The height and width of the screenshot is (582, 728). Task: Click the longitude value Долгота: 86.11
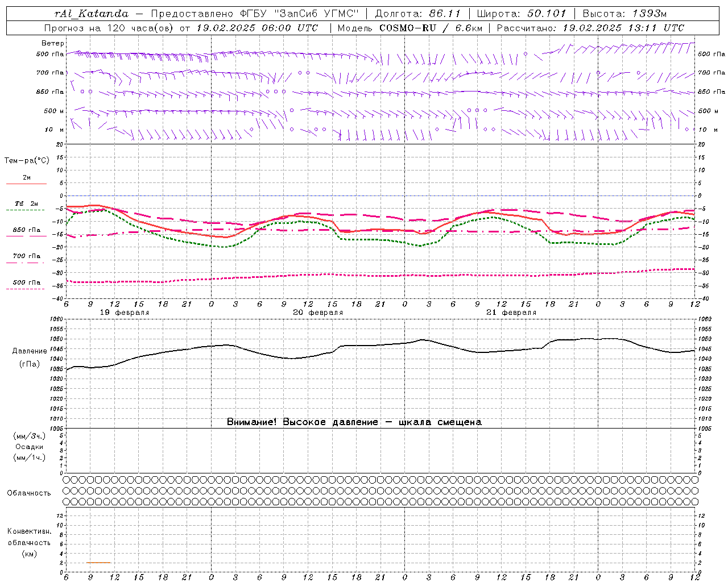pos(417,14)
